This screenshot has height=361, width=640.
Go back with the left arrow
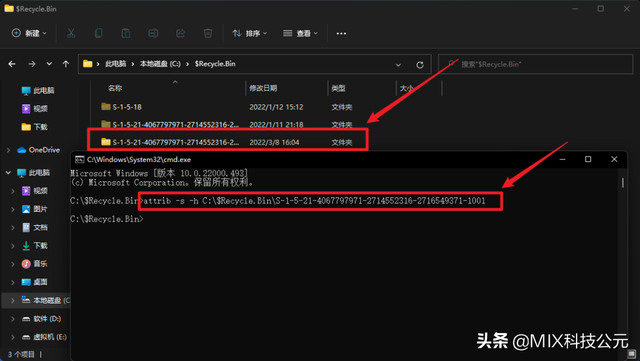tap(12, 64)
